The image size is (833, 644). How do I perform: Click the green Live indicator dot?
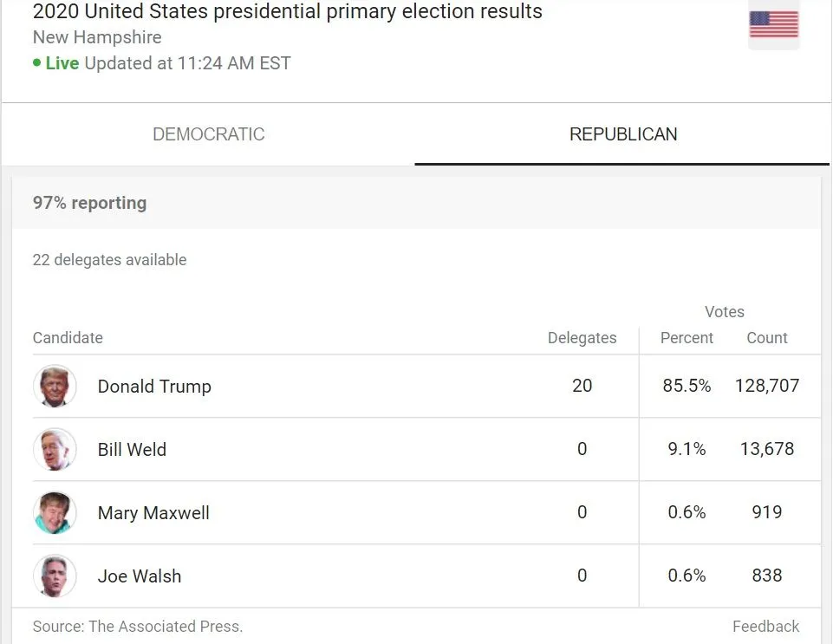tap(37, 63)
